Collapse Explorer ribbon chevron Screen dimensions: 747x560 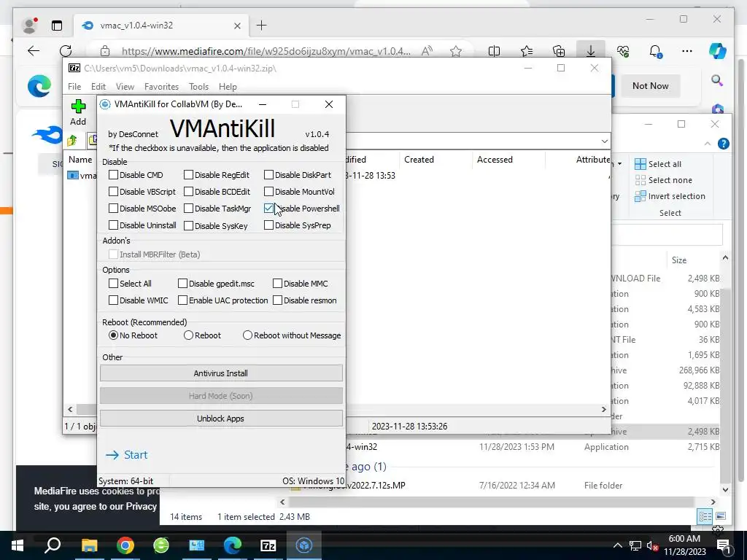click(x=708, y=144)
